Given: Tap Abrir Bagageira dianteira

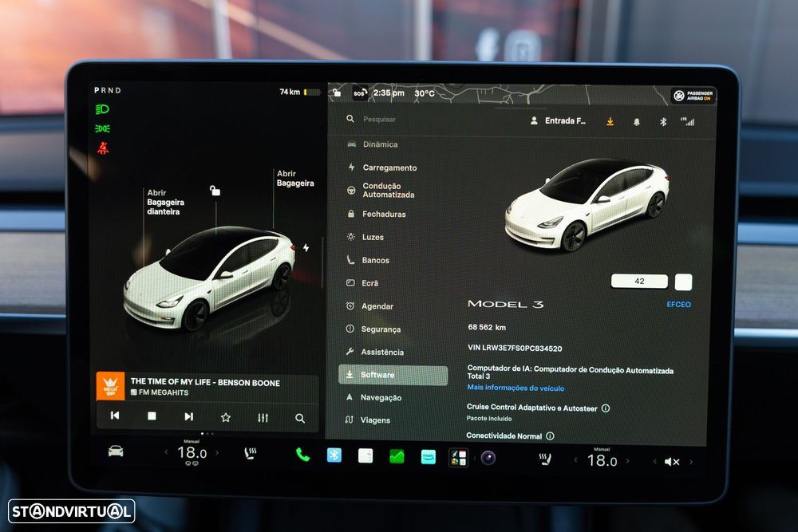Looking at the screenshot, I should pyautogui.click(x=165, y=202).
